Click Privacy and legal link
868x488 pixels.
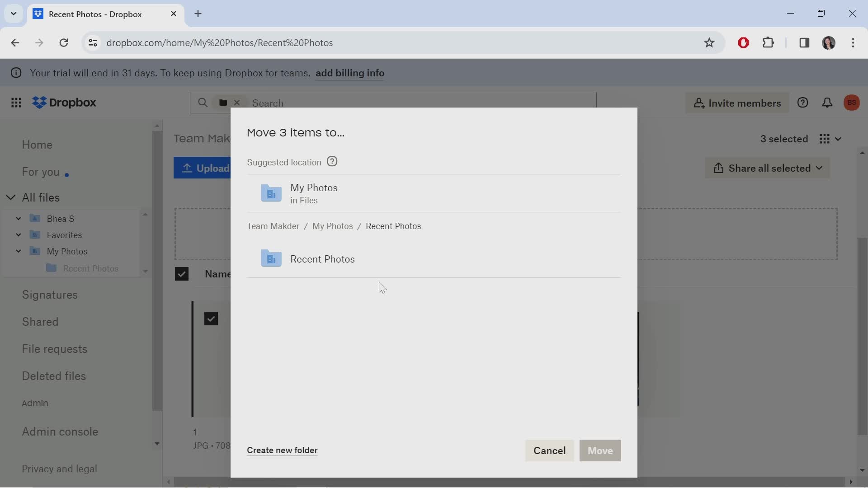pos(59,469)
